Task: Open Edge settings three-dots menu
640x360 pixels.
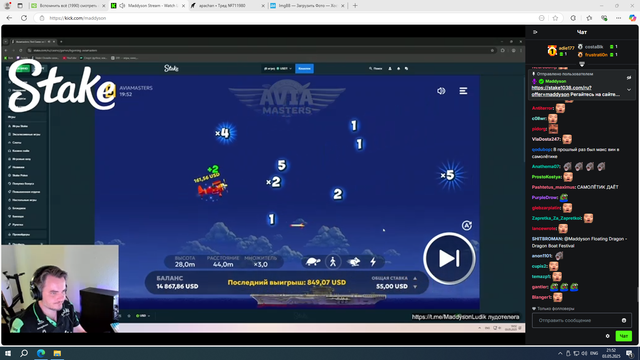Action: (x=618, y=18)
